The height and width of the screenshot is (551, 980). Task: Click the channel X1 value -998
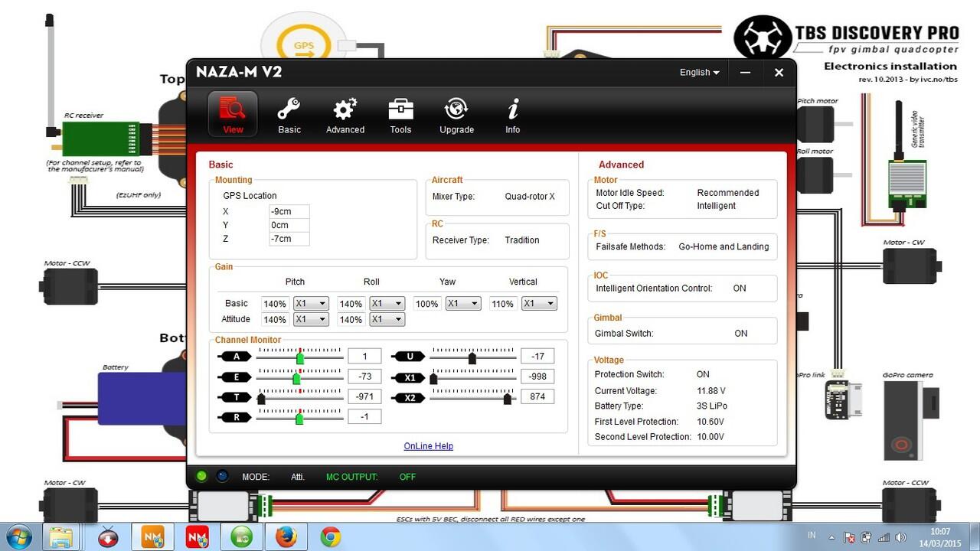[x=537, y=377]
